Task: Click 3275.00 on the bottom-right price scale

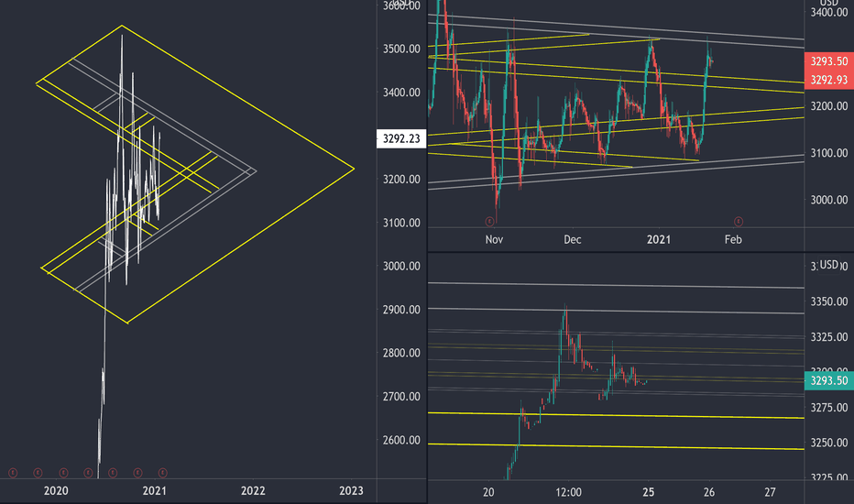Action: 829,408
